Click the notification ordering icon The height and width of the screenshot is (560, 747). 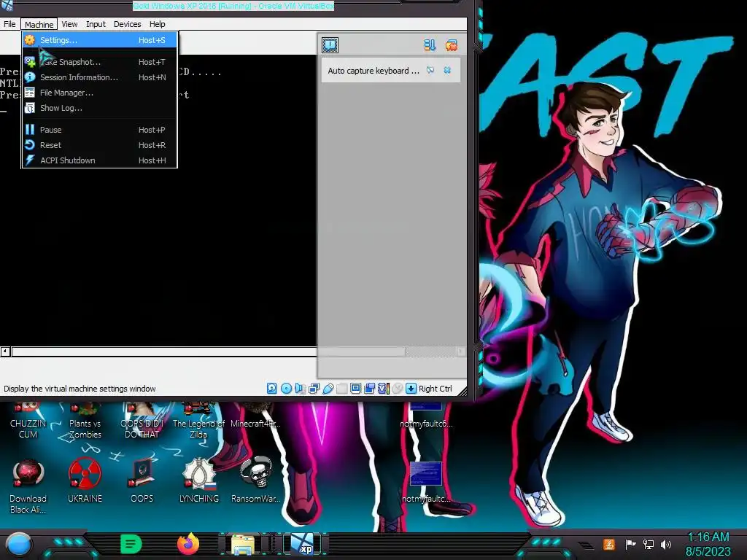430,44
